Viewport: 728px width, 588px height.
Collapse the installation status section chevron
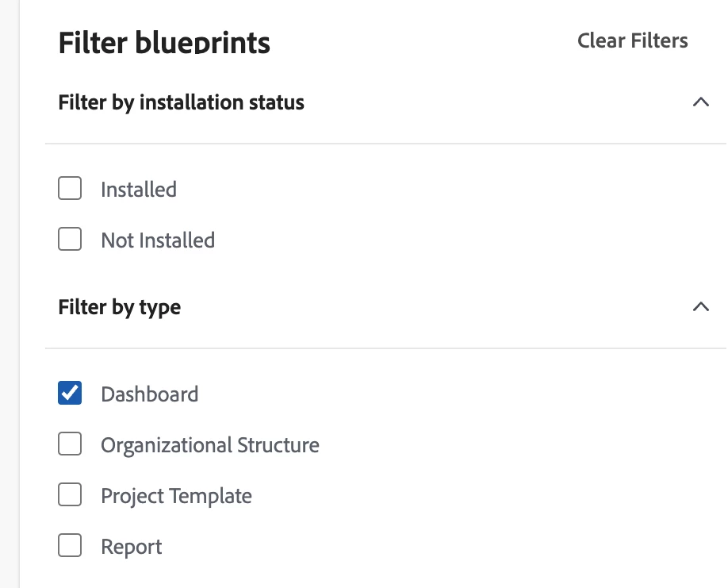(x=700, y=102)
